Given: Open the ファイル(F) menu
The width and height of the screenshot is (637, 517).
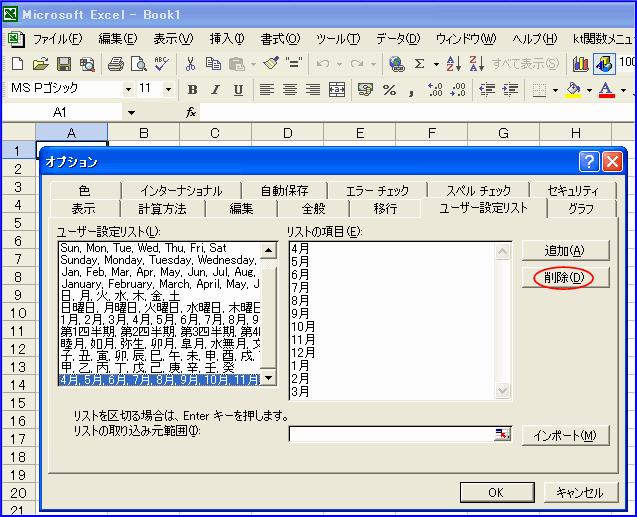Looking at the screenshot, I should point(57,39).
